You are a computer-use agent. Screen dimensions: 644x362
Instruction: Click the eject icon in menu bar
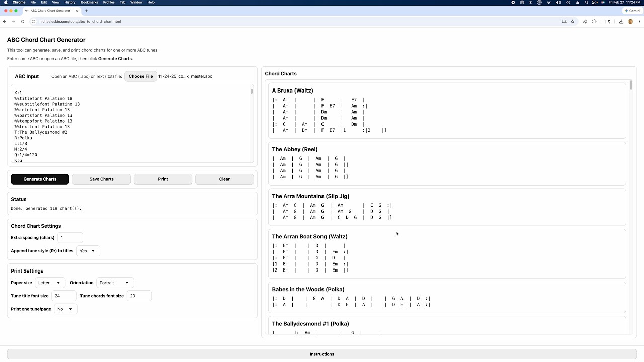click(x=578, y=2)
